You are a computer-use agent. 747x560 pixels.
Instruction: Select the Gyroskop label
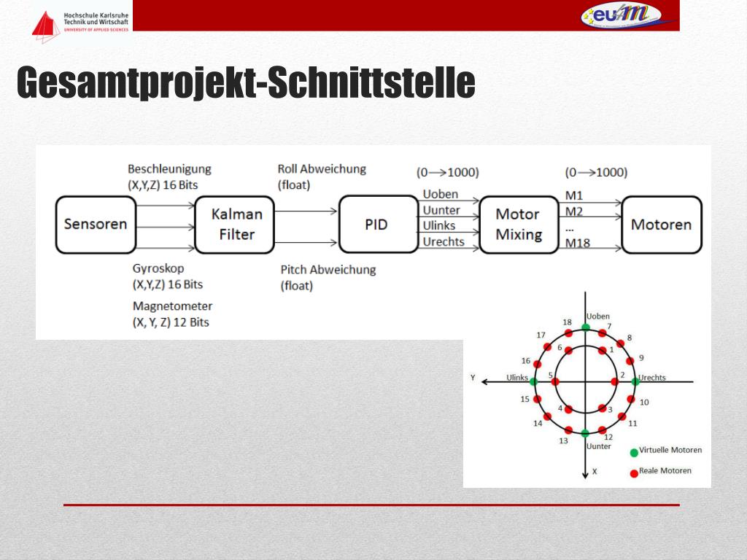pyautogui.click(x=158, y=268)
